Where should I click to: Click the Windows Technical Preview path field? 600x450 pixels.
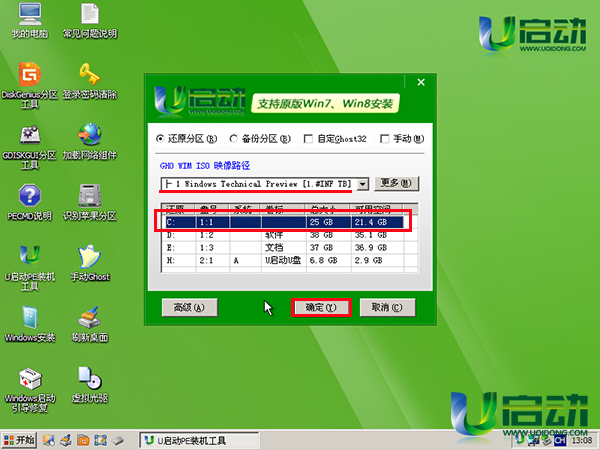pyautogui.click(x=259, y=184)
